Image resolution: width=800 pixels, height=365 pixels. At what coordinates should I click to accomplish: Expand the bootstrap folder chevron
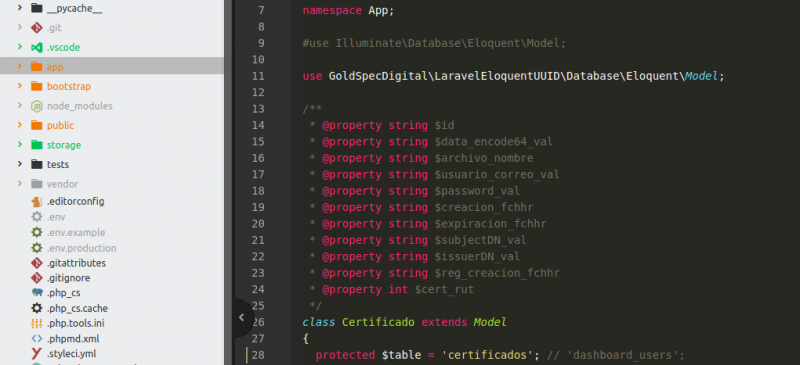pyautogui.click(x=19, y=86)
